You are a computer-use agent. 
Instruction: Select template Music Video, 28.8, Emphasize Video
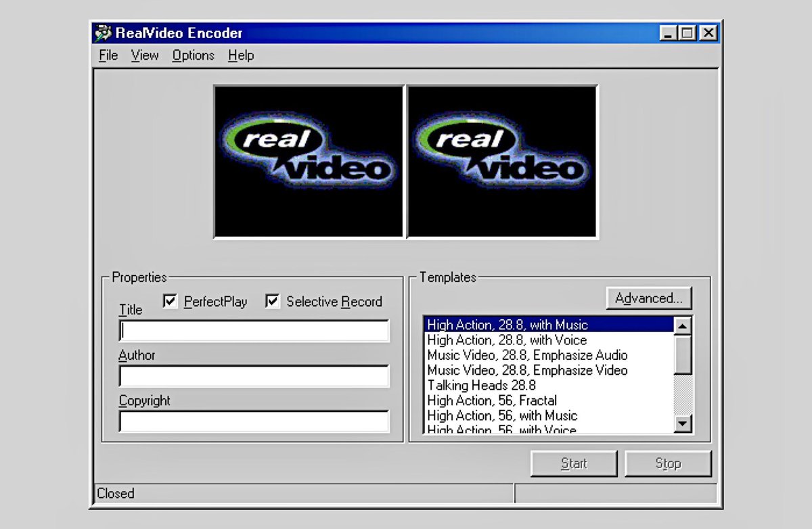(x=549, y=370)
